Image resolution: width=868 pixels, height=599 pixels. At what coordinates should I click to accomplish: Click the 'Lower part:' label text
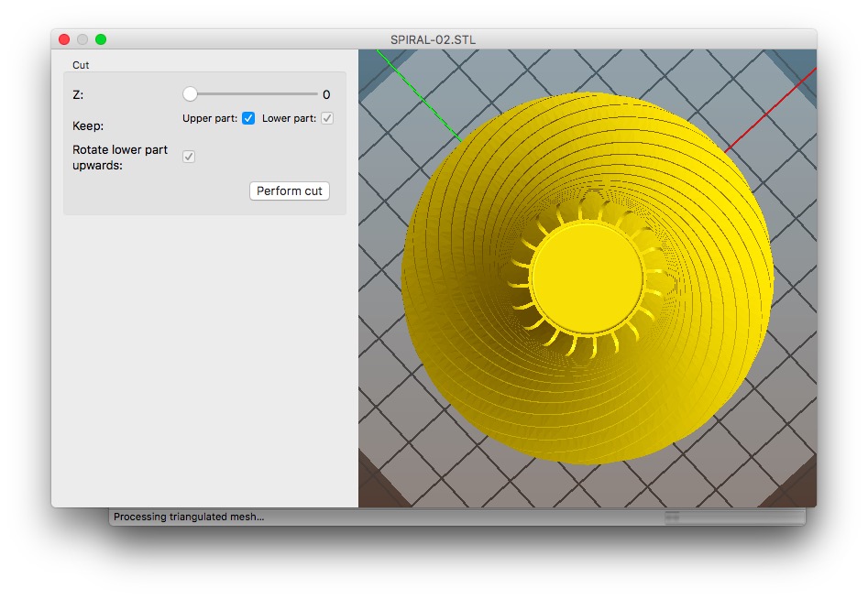[289, 118]
